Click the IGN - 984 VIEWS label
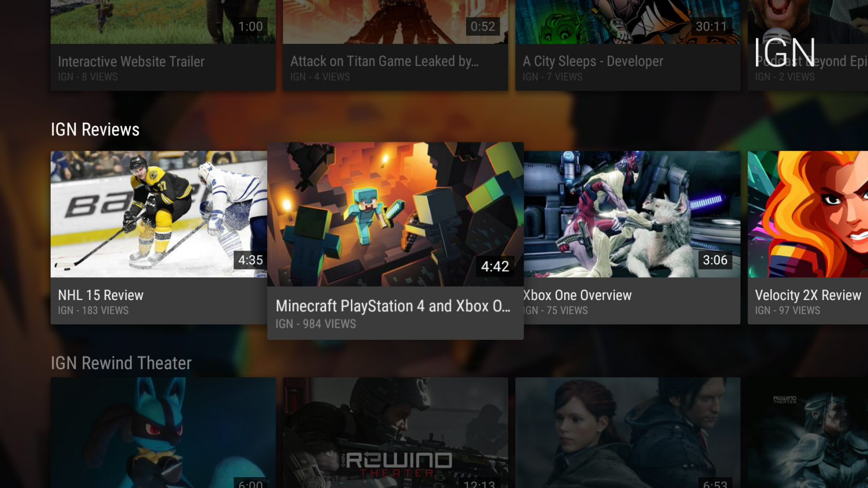Screen dimensions: 868x488 click(316, 324)
